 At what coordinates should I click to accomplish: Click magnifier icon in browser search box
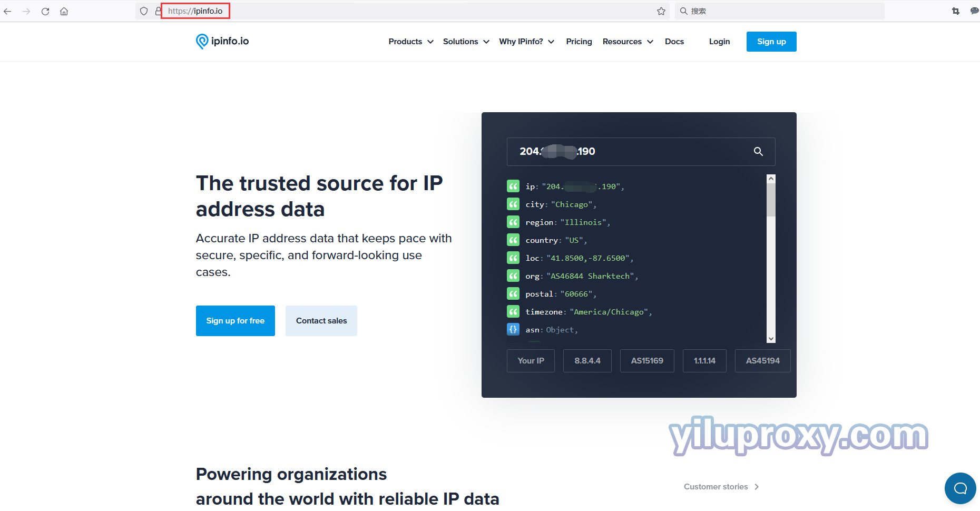pos(683,11)
